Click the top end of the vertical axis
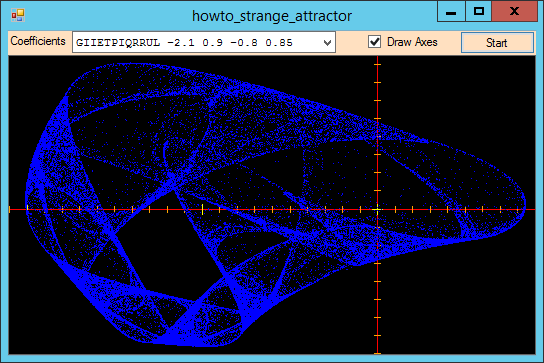Screen dimensions: 544x363 (377, 59)
